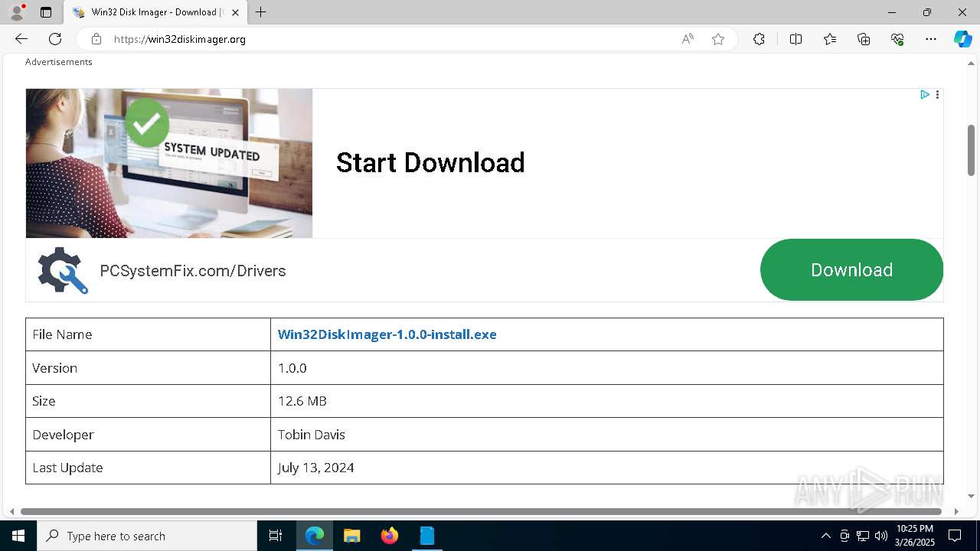This screenshot has height=551, width=980.
Task: Open a new browser tab
Action: point(261,12)
